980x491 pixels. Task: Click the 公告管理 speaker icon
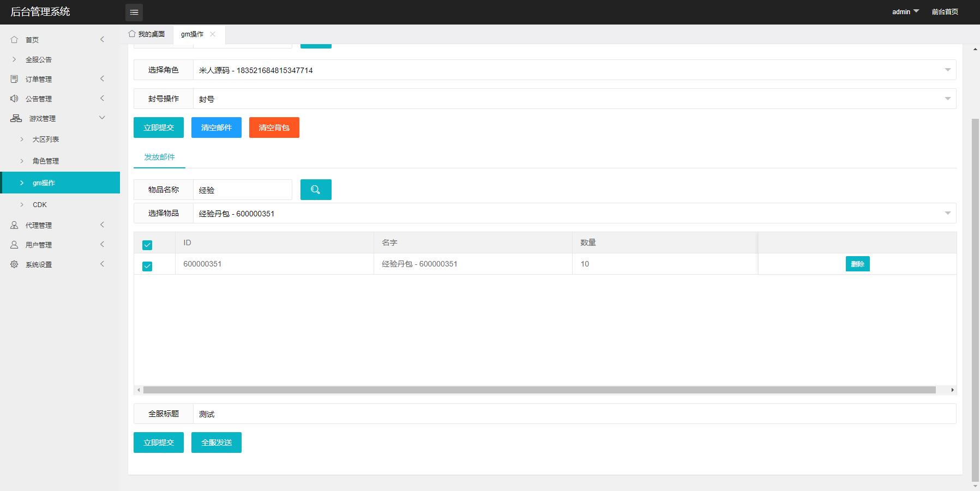coord(14,99)
